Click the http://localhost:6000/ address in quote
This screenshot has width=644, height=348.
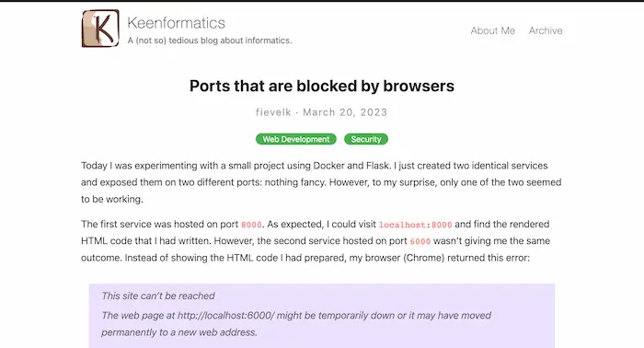(x=225, y=316)
